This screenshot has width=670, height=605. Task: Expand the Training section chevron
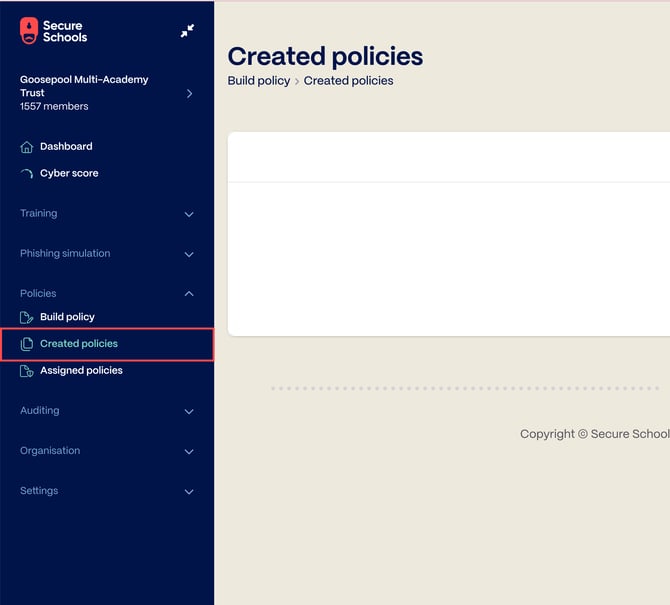tap(189, 214)
